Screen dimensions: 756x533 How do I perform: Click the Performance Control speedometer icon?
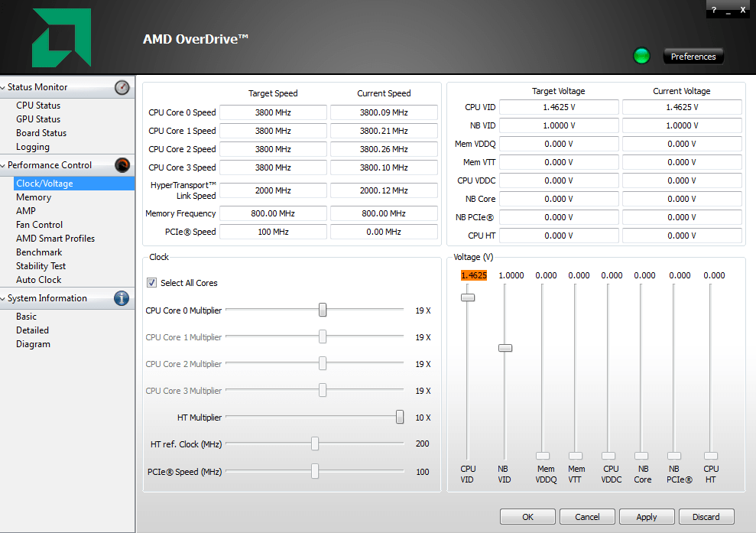tap(122, 165)
